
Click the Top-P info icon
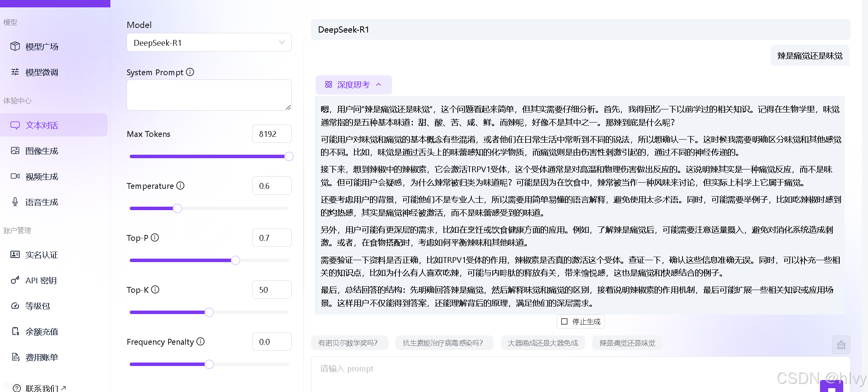point(155,238)
